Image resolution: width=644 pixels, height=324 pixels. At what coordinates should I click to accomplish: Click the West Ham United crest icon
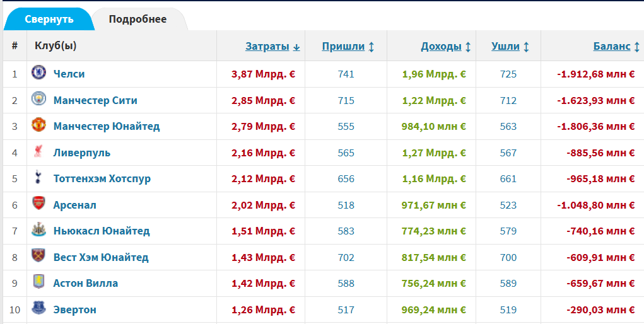click(38, 257)
